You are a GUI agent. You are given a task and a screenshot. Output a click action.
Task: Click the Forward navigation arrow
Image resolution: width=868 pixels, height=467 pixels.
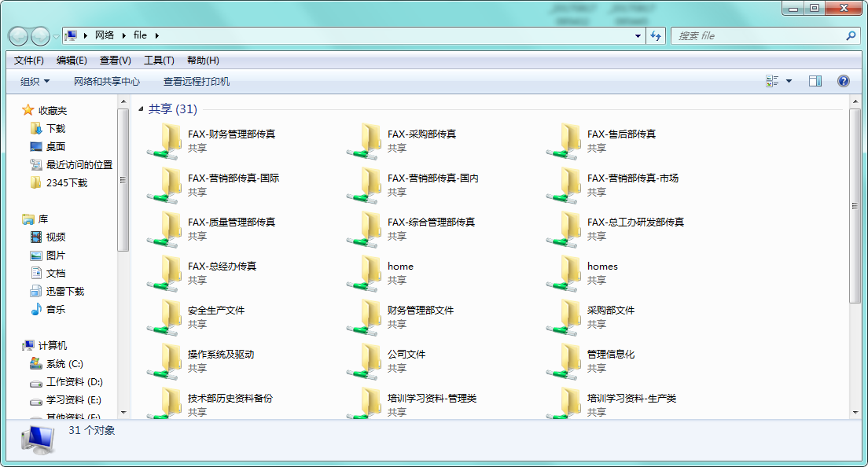40,36
